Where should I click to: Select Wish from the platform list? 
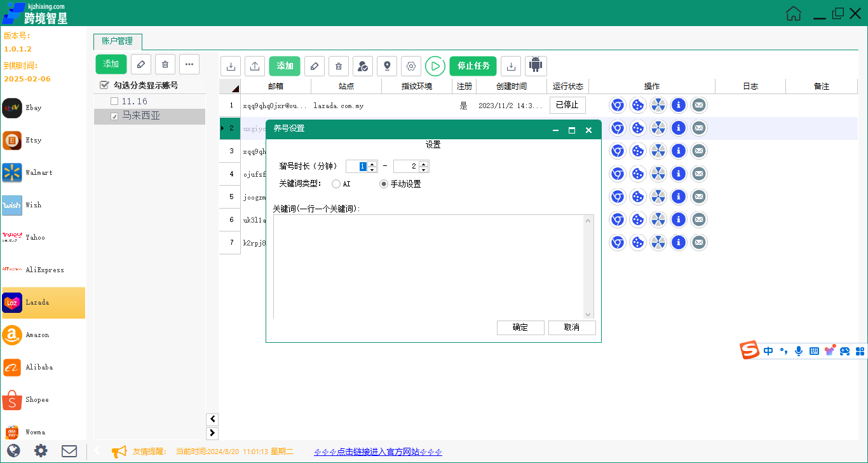[43, 205]
